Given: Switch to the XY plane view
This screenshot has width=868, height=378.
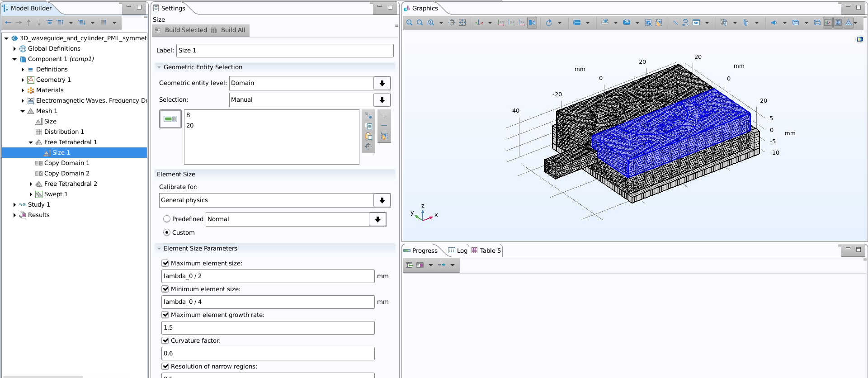Looking at the screenshot, I should (x=501, y=23).
